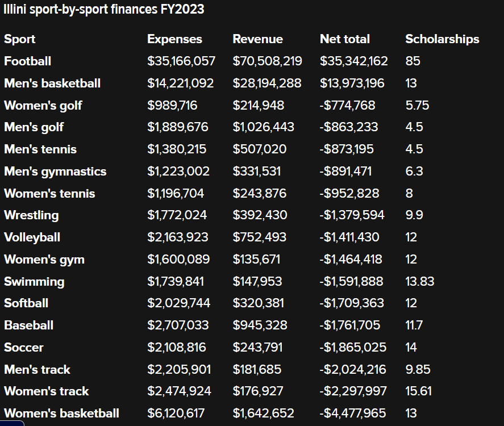Select the Expenses column header

coord(174,39)
